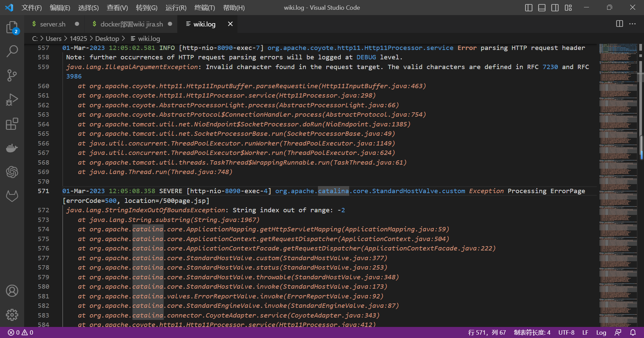Screen dimensions: 644x338
Task: Open the Source Control view
Action: pyautogui.click(x=12, y=75)
